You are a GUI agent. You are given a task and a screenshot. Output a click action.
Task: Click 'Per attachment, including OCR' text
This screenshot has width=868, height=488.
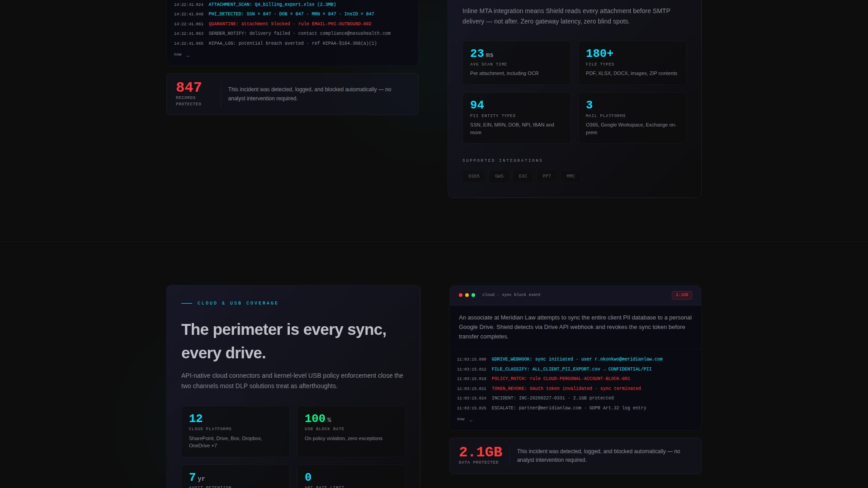(505, 73)
